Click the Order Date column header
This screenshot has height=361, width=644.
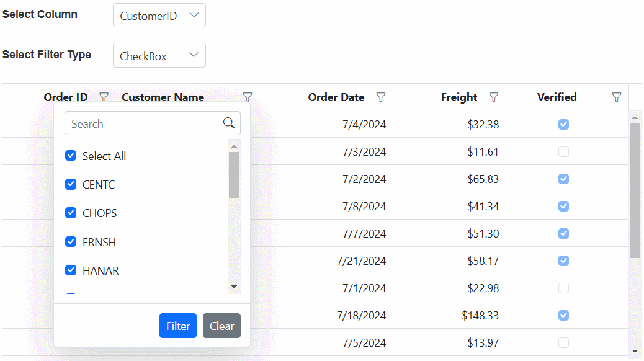click(336, 97)
